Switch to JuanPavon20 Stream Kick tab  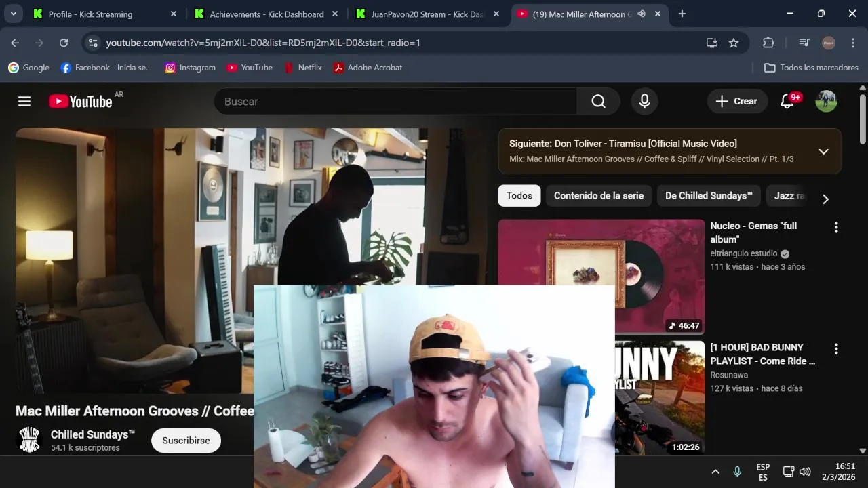click(427, 14)
